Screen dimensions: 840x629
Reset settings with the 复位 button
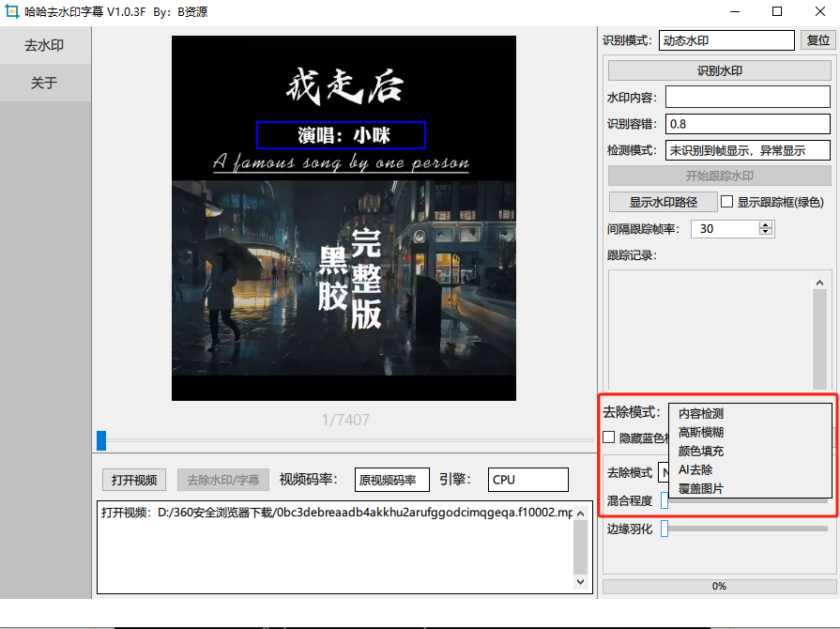817,40
